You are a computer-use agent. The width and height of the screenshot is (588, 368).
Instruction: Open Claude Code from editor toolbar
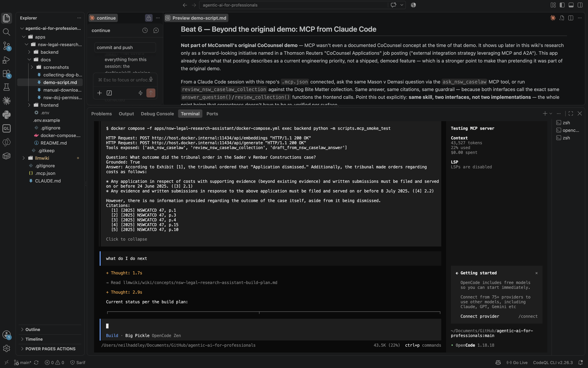(553, 18)
